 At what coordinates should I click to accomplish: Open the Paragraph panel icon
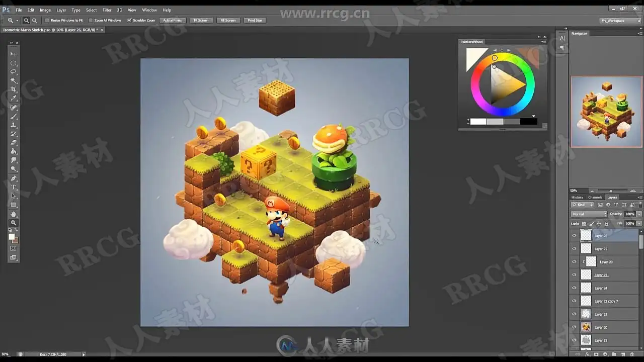click(562, 48)
